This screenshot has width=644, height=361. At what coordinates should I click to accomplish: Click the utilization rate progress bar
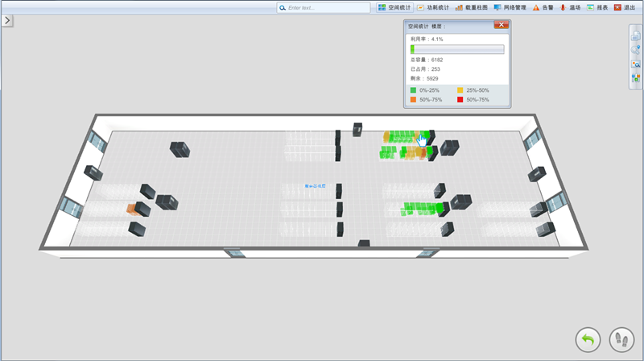(457, 49)
